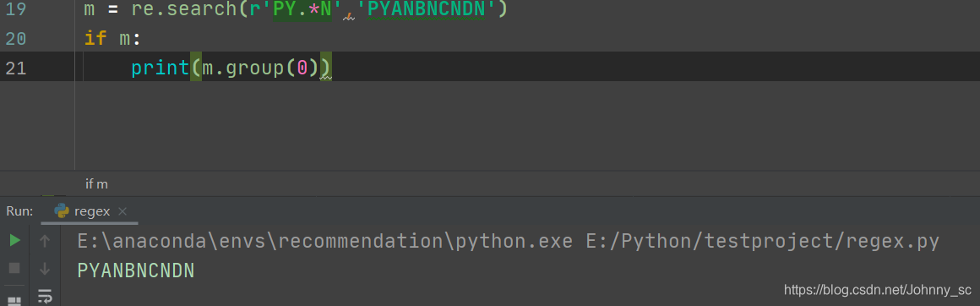Click the Run: tool window label
Image resolution: width=980 pixels, height=306 pixels.
[x=19, y=211]
